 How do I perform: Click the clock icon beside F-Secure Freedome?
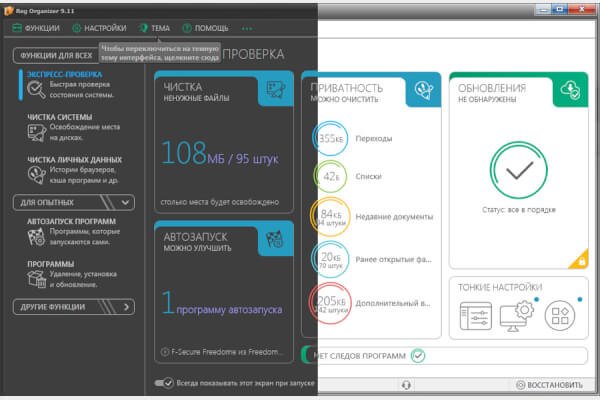click(x=165, y=352)
